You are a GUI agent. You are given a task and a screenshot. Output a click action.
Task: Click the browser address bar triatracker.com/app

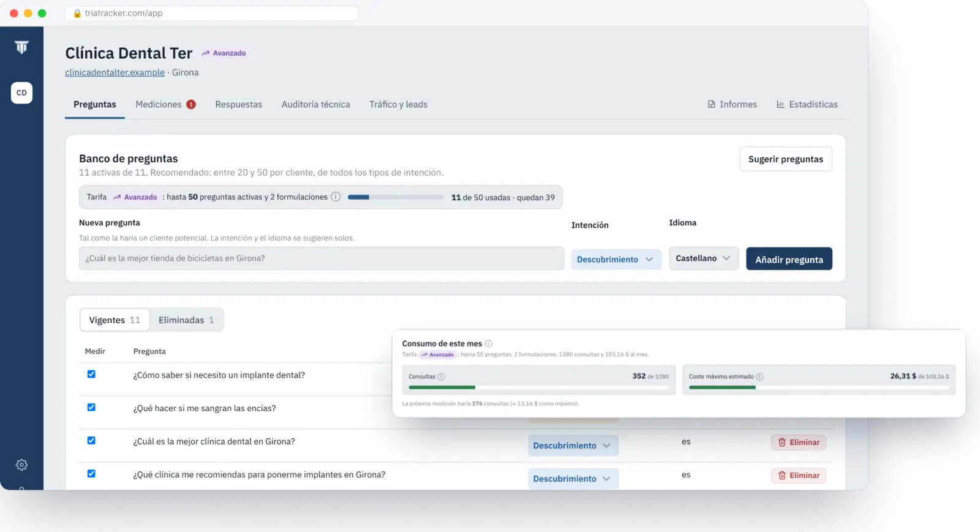[211, 13]
